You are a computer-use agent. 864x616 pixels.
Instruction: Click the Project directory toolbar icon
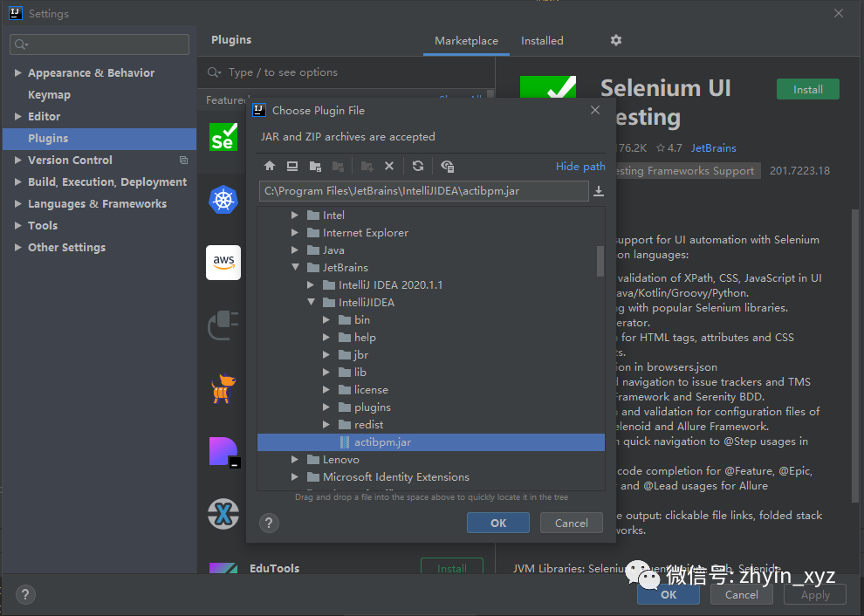(315, 166)
